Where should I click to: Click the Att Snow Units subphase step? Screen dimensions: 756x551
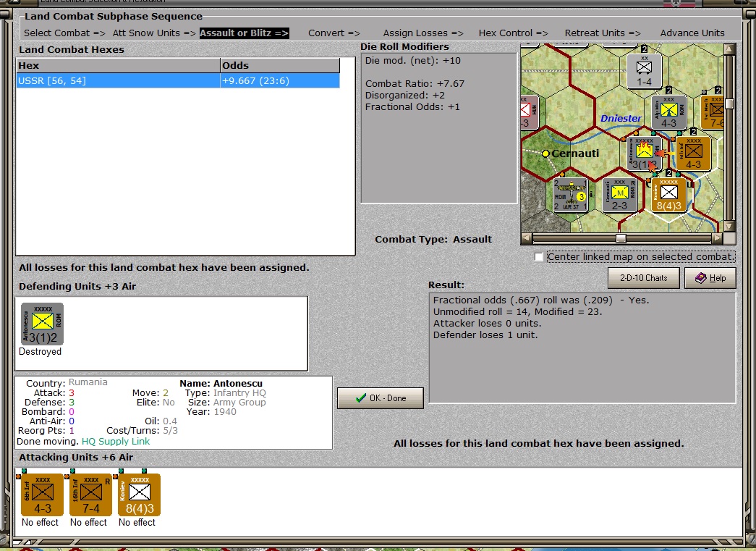pyautogui.click(x=154, y=33)
